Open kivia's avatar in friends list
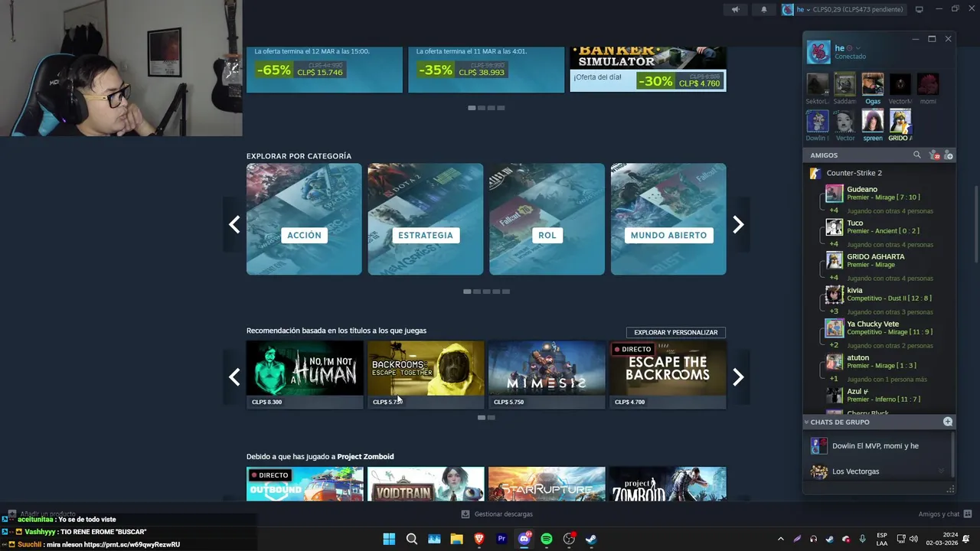The height and width of the screenshot is (551, 980). [835, 294]
